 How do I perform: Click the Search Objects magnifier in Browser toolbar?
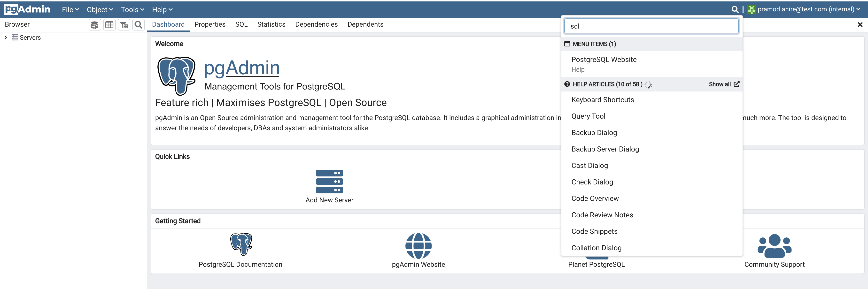pyautogui.click(x=138, y=25)
